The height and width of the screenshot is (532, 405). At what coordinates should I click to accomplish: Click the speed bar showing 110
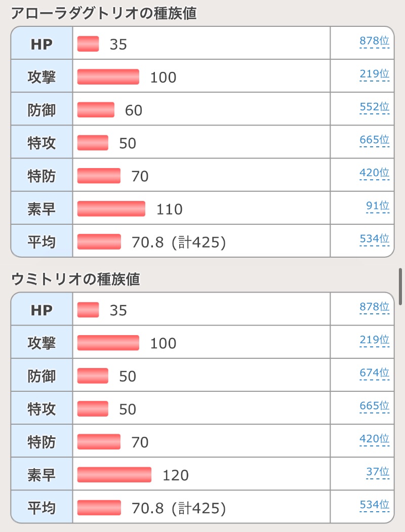(111, 208)
